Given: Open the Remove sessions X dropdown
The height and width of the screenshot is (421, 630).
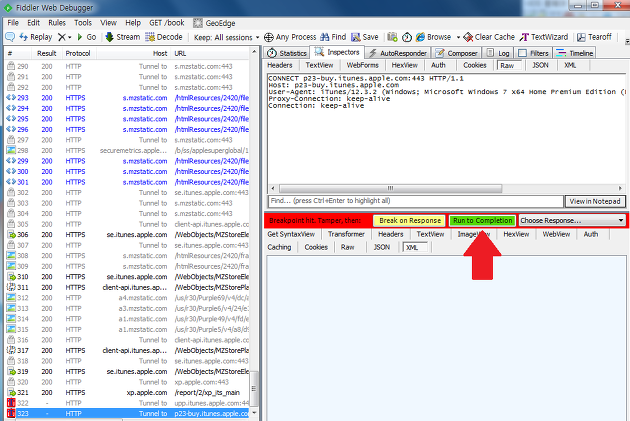Looking at the screenshot, I should (64, 37).
